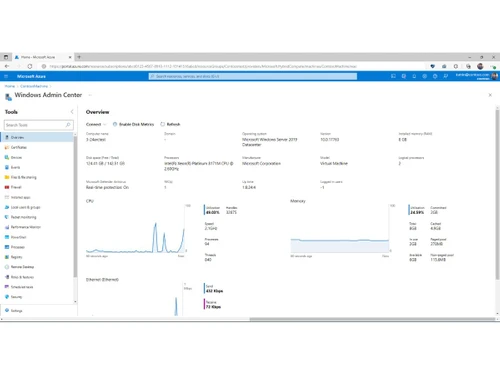The height and width of the screenshot is (375, 500).
Task: Select the Packet monitoring tool icon
Action: point(7,217)
